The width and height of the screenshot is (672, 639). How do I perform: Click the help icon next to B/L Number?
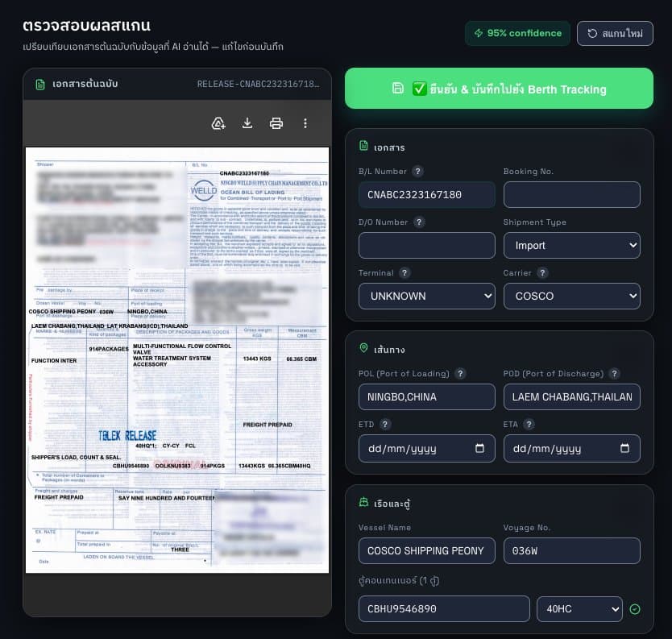418,172
